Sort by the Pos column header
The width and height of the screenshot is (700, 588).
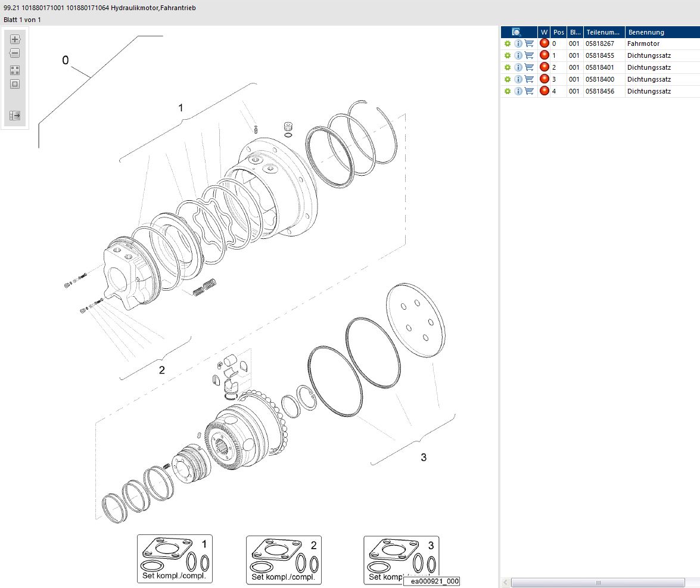click(x=558, y=32)
